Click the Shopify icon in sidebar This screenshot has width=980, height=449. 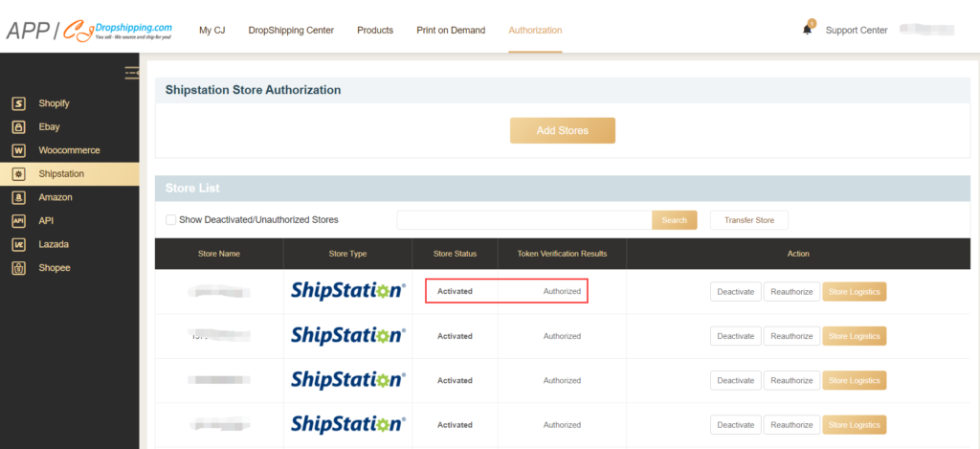pos(19,103)
